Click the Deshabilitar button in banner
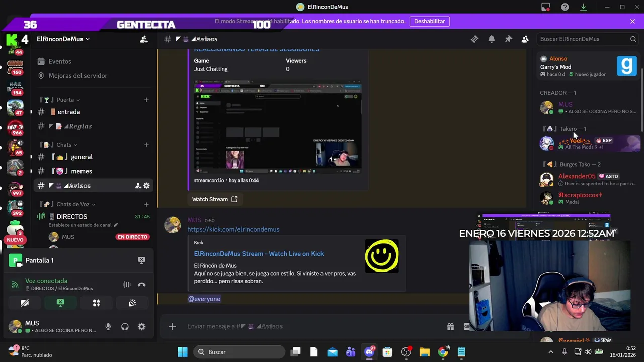644x362 pixels. point(430,21)
